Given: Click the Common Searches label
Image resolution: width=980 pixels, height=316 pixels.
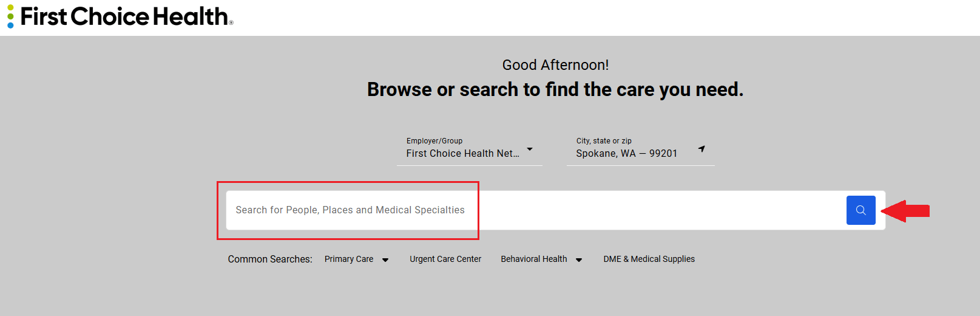Looking at the screenshot, I should click(x=270, y=259).
